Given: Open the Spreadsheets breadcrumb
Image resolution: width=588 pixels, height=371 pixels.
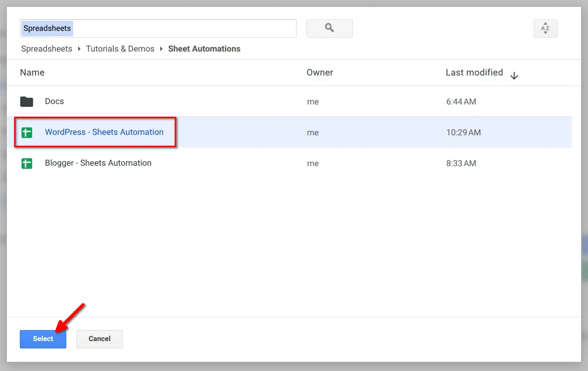Looking at the screenshot, I should click(x=46, y=49).
